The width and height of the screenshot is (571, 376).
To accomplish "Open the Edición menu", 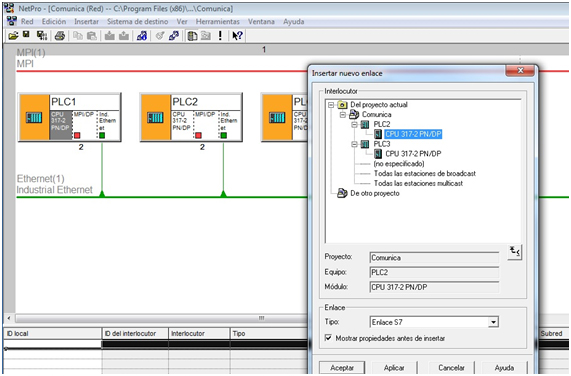I will point(54,21).
